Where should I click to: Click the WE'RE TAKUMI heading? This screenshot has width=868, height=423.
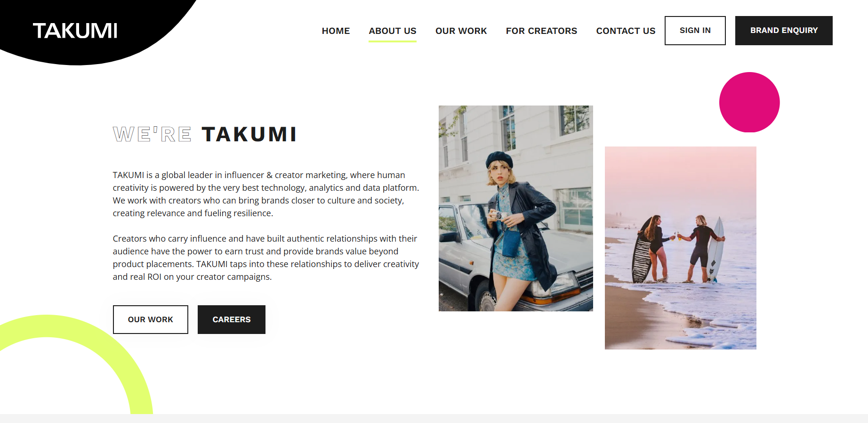[x=205, y=134]
